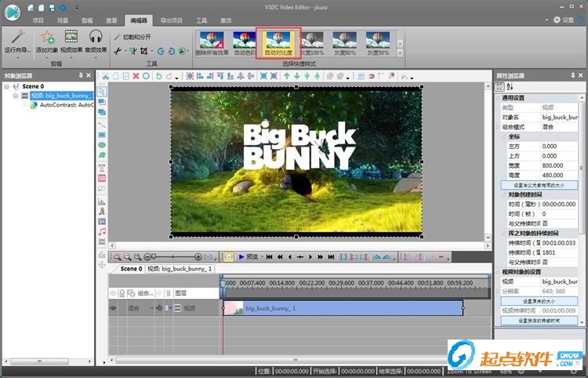Apply the 自动对比度 auto contrast style
This screenshot has height=378, width=588.
tap(278, 43)
